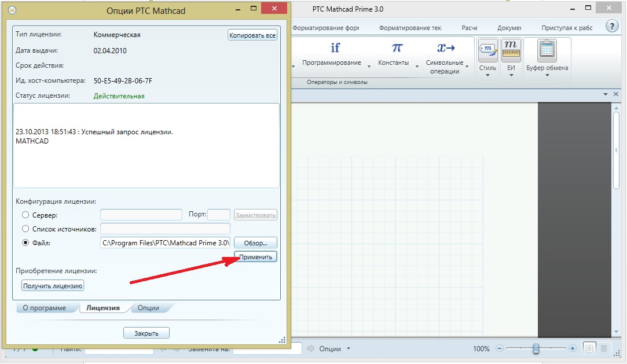This screenshot has height=364, width=627.
Task: Open Форматирование текста ribbon tab
Action: [x=410, y=28]
